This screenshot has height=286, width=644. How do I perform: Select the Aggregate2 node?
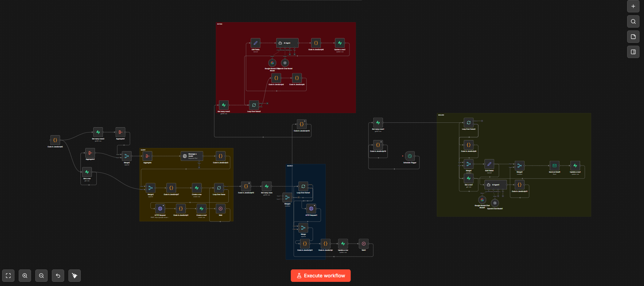tap(90, 153)
